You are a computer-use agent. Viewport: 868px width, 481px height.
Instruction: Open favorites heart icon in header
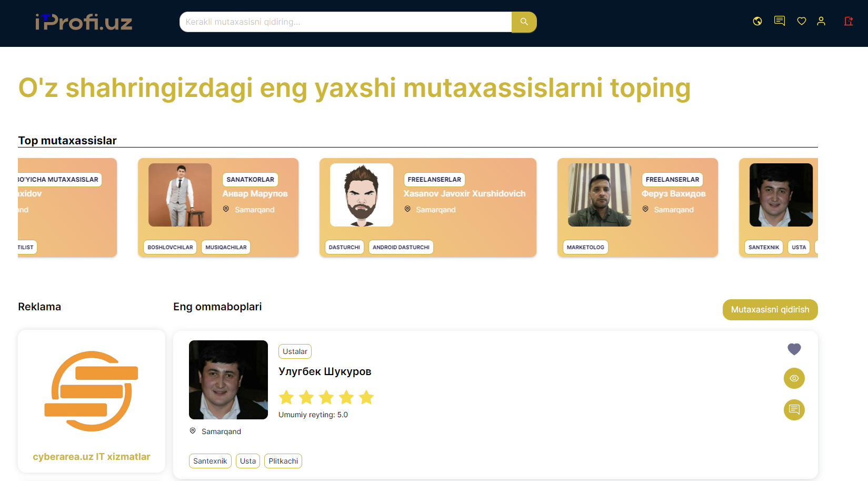click(x=802, y=21)
